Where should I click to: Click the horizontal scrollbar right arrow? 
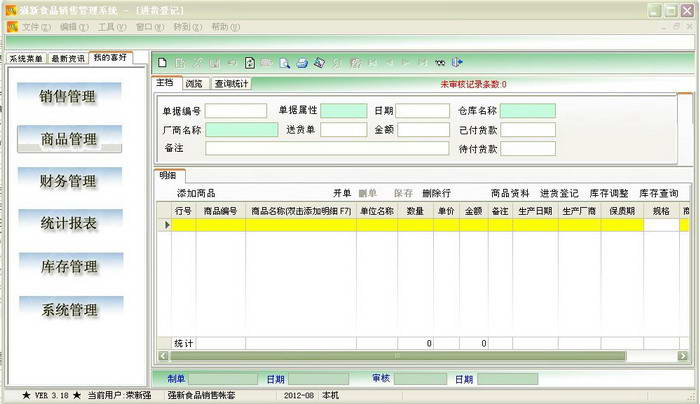683,356
